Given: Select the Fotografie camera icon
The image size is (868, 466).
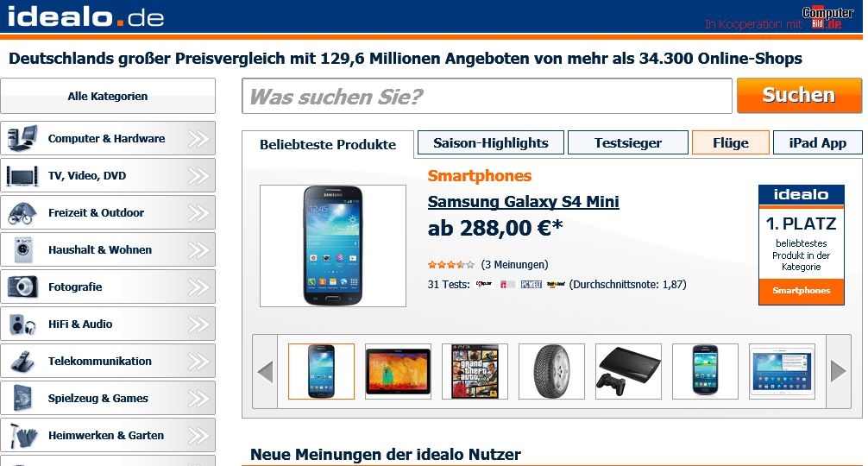Looking at the screenshot, I should click(x=22, y=287).
